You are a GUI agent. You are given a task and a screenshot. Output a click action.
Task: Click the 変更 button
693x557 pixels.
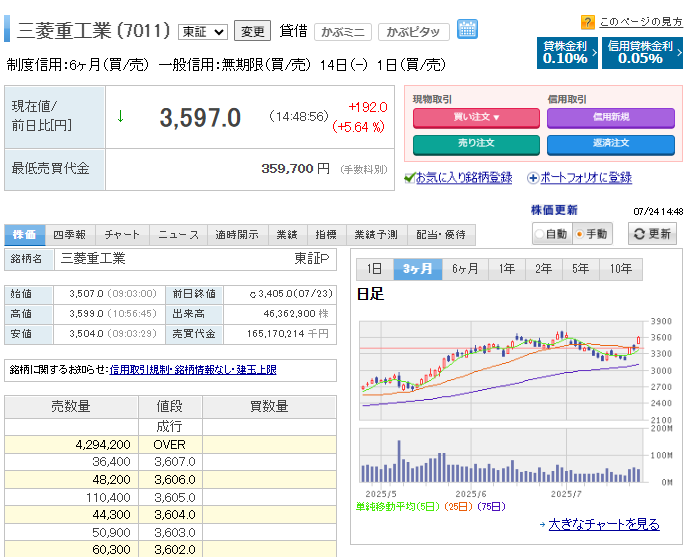(x=252, y=31)
